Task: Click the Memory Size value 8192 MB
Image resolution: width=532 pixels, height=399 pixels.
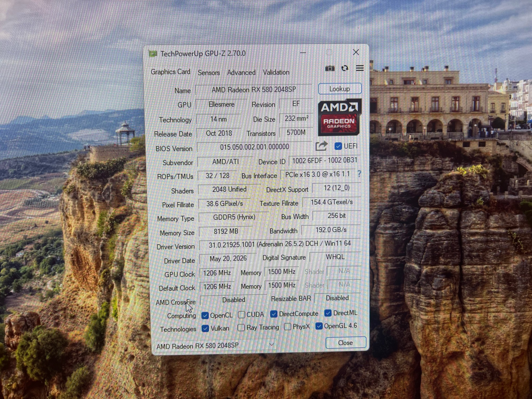Action: pyautogui.click(x=226, y=231)
